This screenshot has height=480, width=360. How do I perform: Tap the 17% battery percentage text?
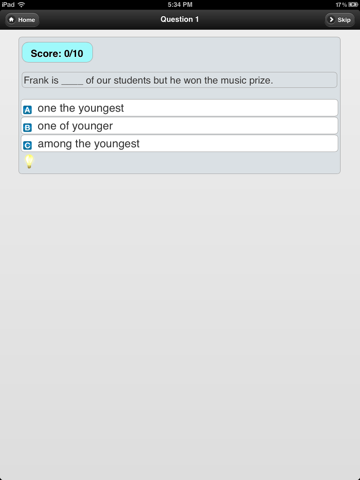pyautogui.click(x=341, y=5)
